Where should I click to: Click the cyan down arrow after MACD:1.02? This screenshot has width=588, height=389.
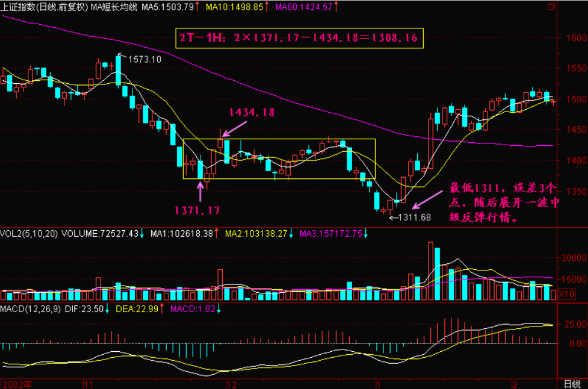[218, 309]
